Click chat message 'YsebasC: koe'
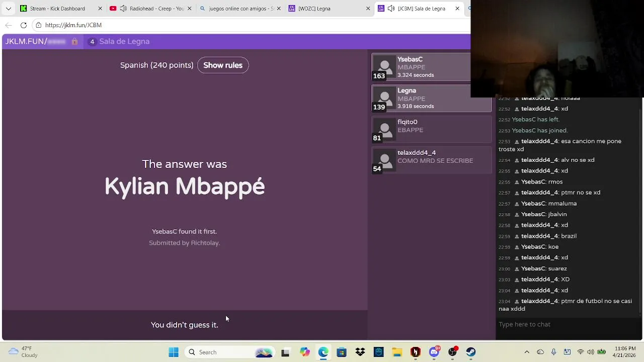Image resolution: width=644 pixels, height=362 pixels. 540,247
